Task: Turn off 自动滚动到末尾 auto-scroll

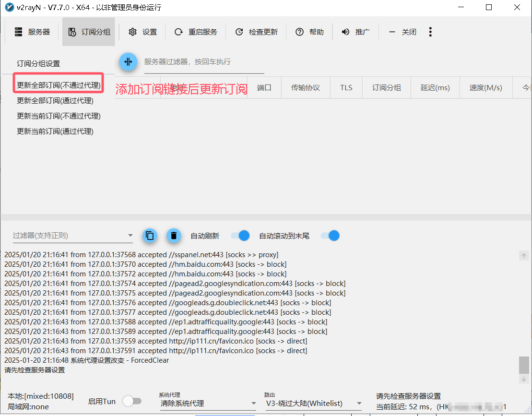Action: tap(330, 236)
